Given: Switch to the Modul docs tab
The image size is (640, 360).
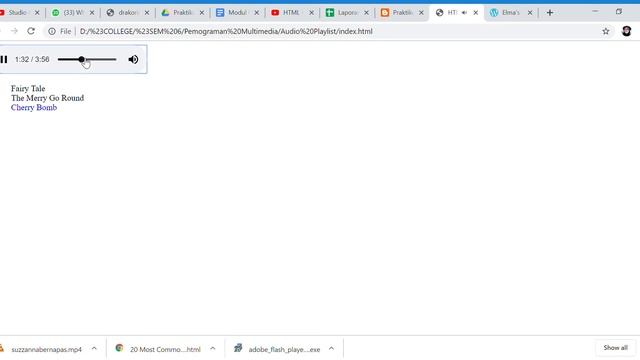Looking at the screenshot, I should point(237,13).
